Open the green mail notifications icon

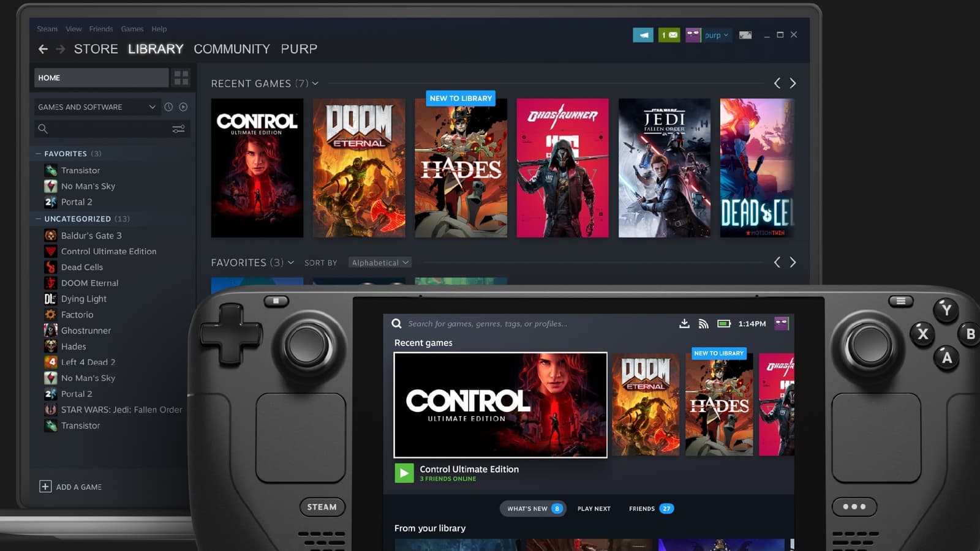(x=669, y=35)
